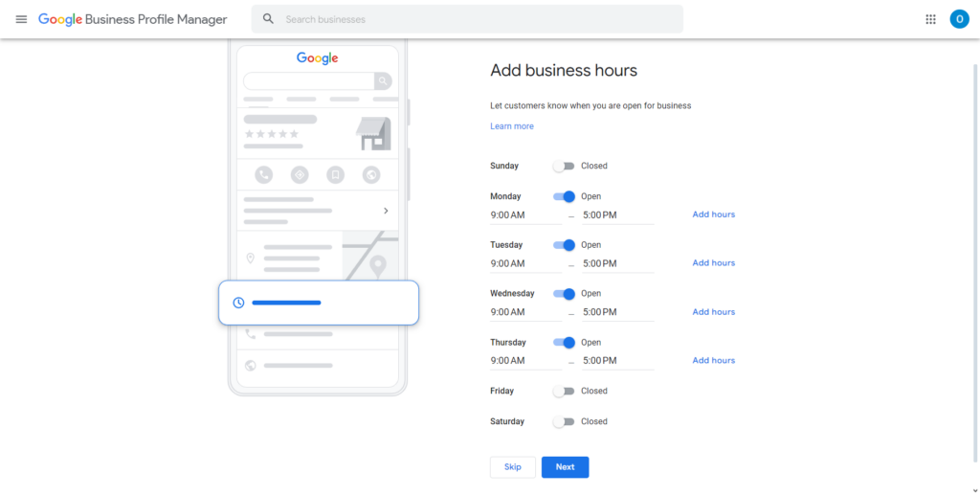Viewport: 980px width, 495px height.
Task: Click the Thursday day label
Action: click(508, 343)
